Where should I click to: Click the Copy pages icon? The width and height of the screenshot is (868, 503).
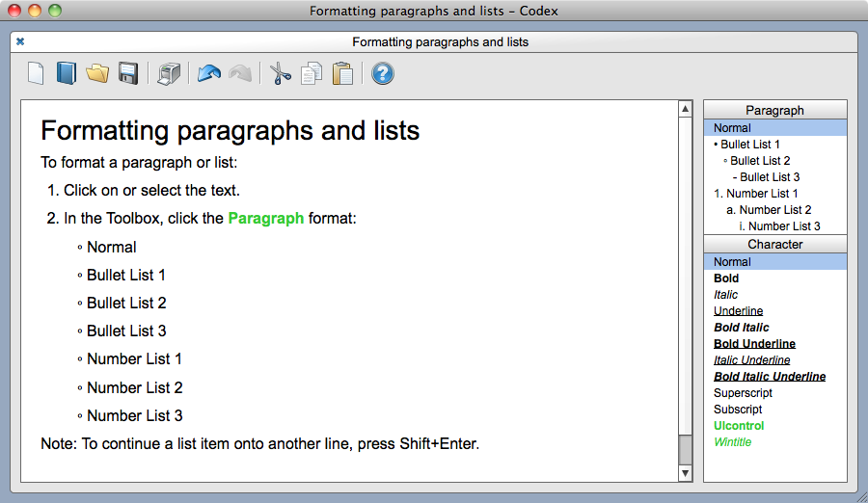(x=311, y=73)
